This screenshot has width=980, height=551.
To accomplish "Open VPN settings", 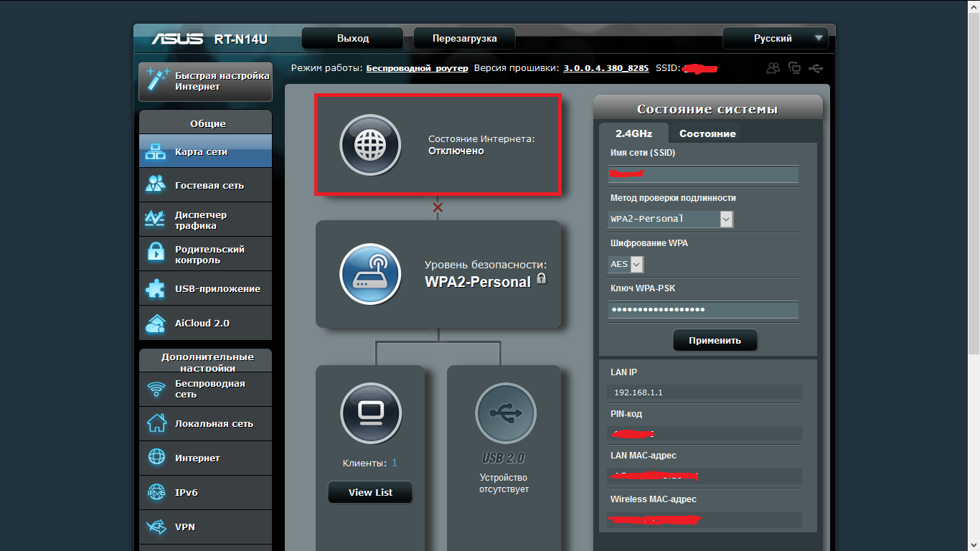I will (x=205, y=527).
